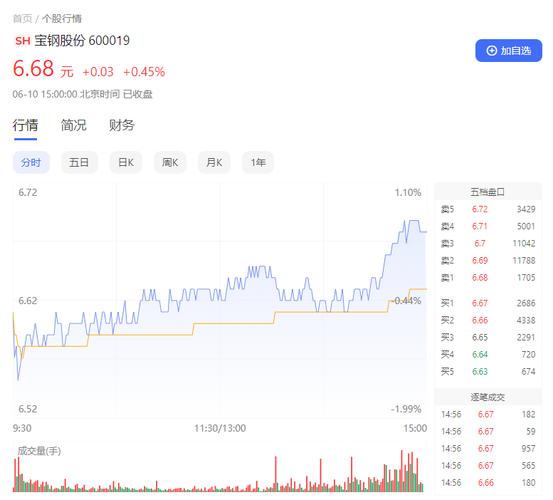Click the 卖1 row volume 1705
Image resolution: width=553 pixels, height=500 pixels.
tap(526, 278)
